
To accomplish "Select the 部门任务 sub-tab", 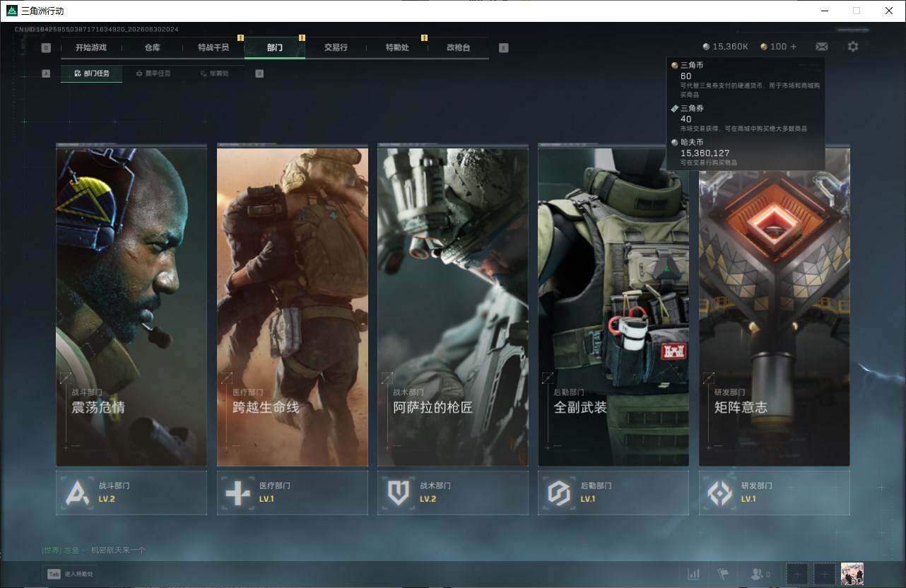I will (x=91, y=73).
